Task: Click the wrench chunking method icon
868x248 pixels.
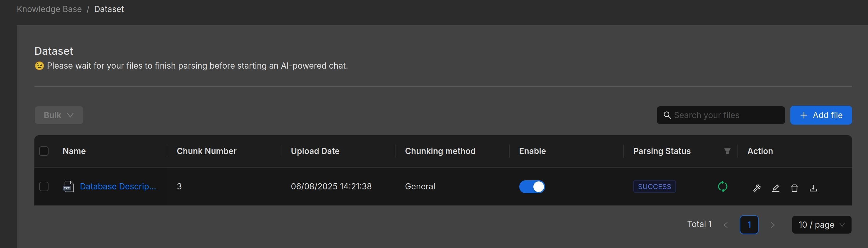Action: (757, 188)
